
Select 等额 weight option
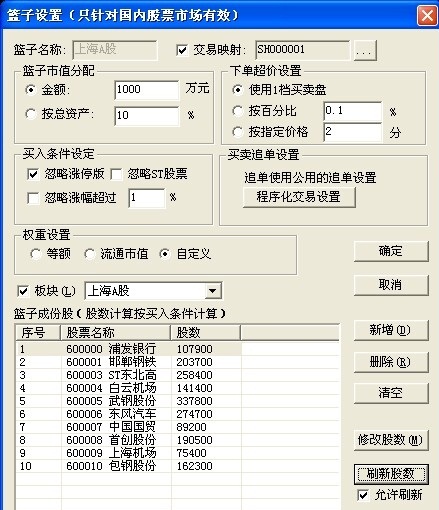click(x=35, y=254)
